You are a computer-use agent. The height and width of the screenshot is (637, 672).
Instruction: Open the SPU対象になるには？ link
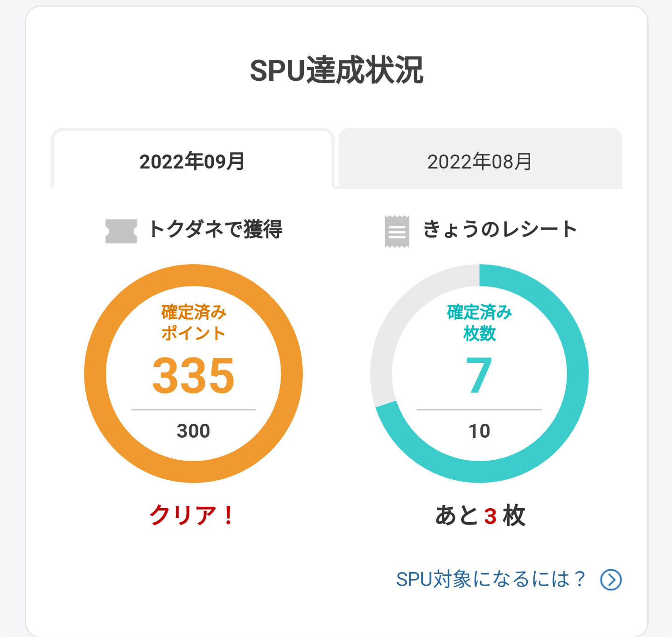pyautogui.click(x=490, y=580)
